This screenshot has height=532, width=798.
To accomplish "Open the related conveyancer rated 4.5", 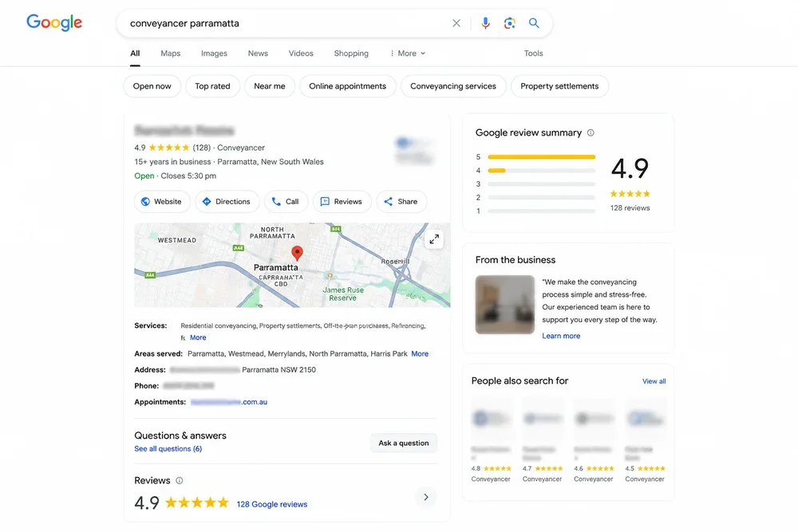I will coord(646,440).
